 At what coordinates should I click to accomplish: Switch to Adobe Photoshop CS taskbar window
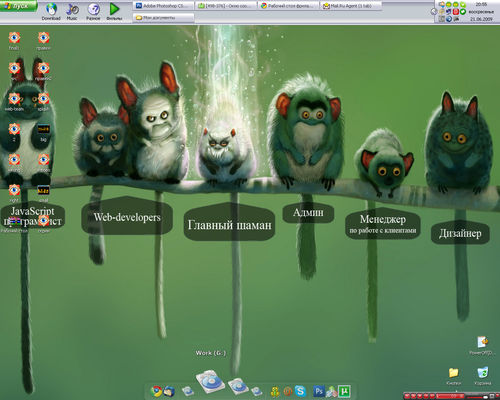pos(163,6)
